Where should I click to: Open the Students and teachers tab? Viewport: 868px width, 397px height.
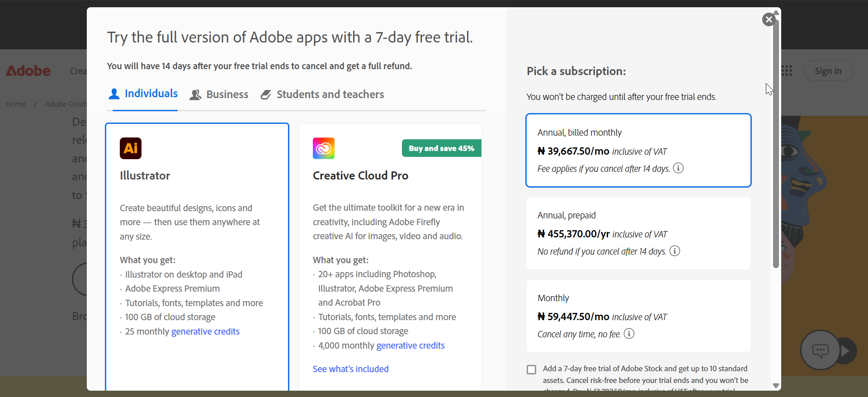coord(322,95)
